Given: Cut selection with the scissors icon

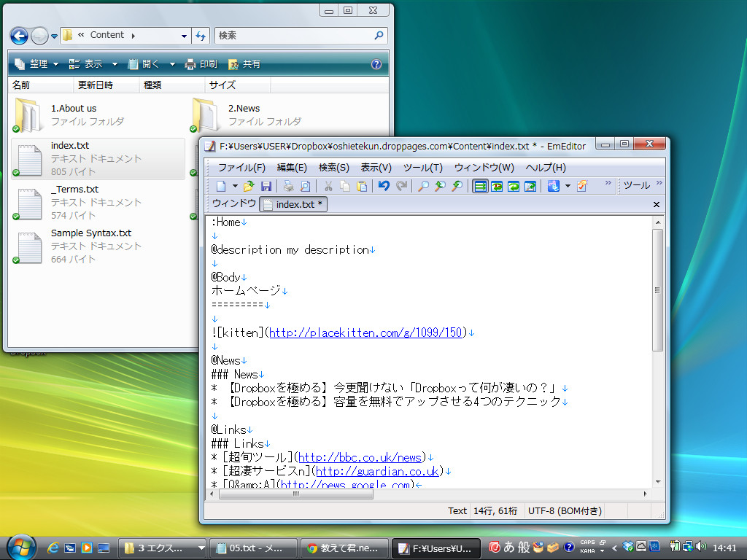Looking at the screenshot, I should 328,186.
